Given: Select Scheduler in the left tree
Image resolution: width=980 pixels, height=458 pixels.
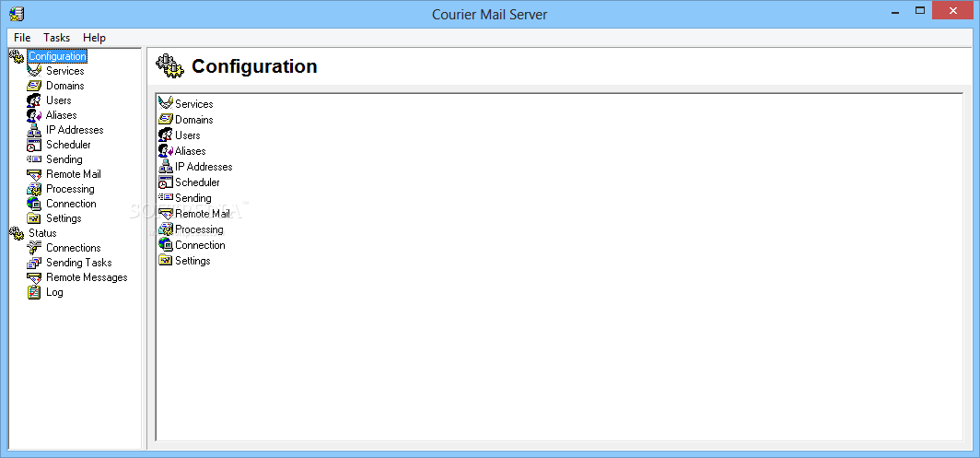Looking at the screenshot, I should coord(68,145).
